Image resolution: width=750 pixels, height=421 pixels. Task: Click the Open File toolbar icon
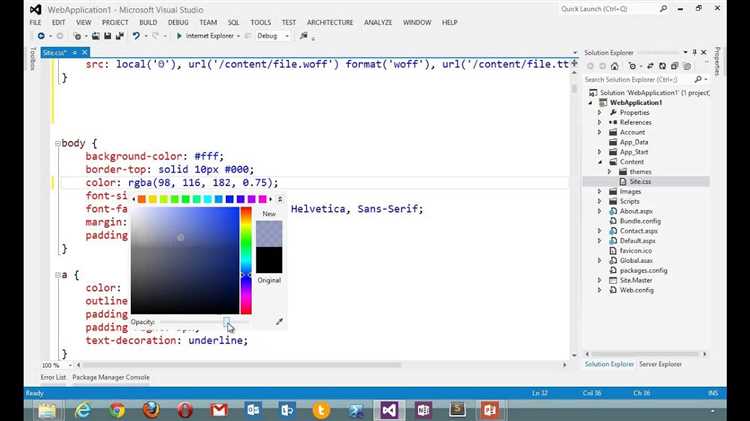[96, 36]
